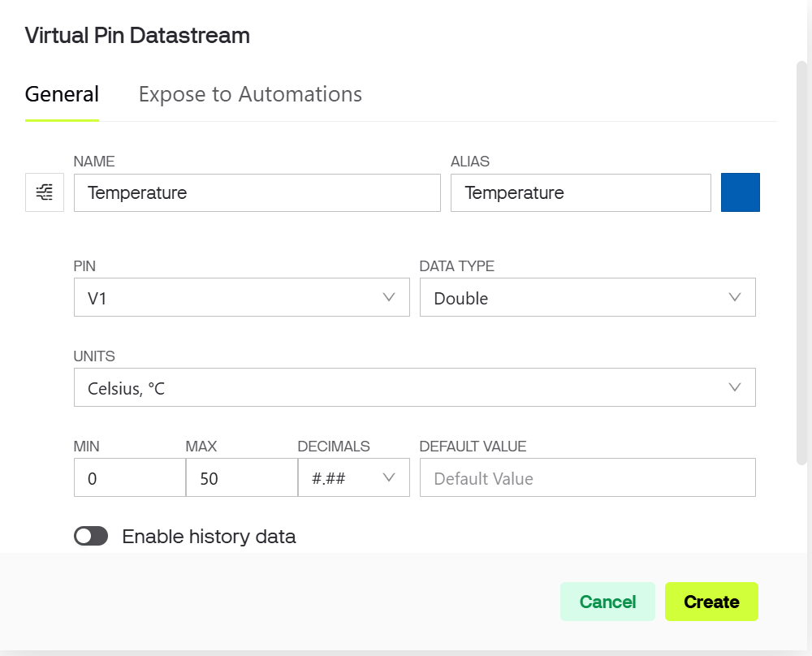Toggle the Enable history data switch
The width and height of the screenshot is (812, 656).
click(x=91, y=536)
